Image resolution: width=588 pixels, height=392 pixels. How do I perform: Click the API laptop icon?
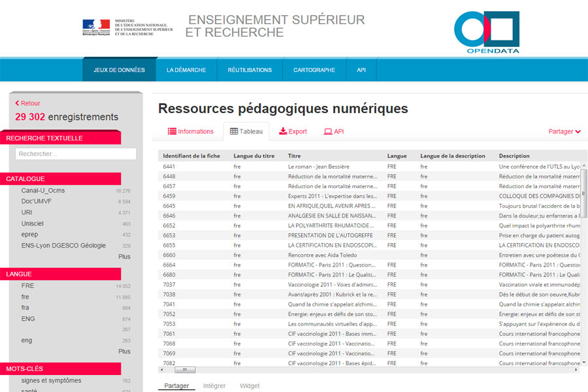point(328,131)
